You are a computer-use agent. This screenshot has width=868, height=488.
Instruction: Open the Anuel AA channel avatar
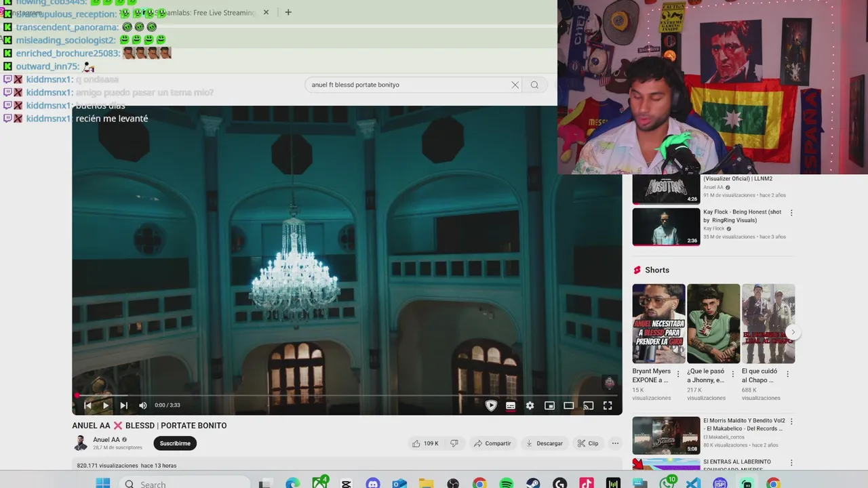click(x=81, y=443)
